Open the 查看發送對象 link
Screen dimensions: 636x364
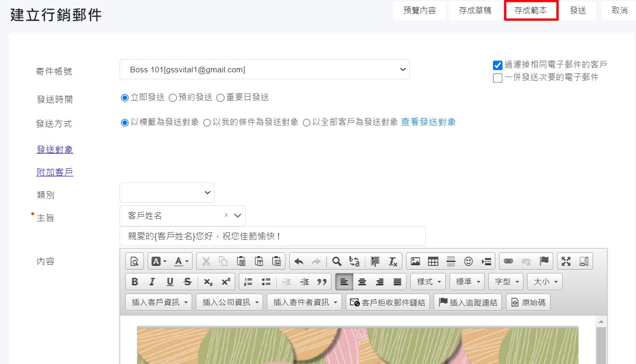428,122
